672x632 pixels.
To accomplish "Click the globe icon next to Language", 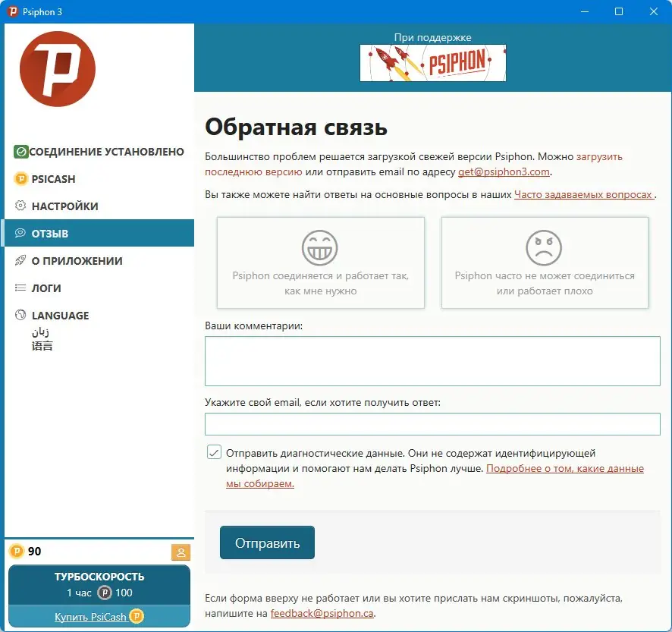I will (20, 315).
